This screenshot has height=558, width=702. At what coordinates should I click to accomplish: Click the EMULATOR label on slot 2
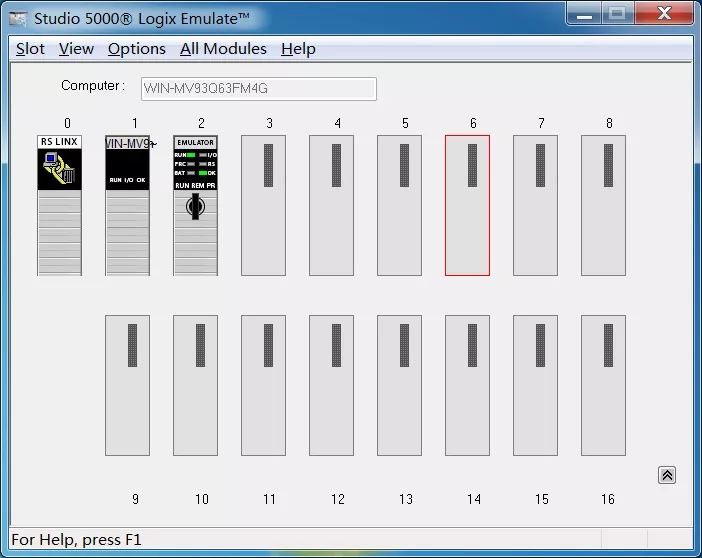click(x=196, y=142)
